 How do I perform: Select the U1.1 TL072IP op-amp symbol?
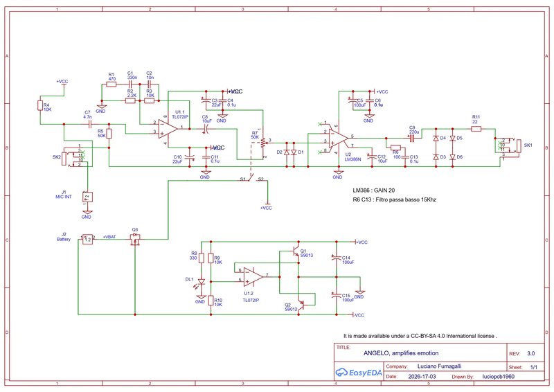click(x=168, y=129)
